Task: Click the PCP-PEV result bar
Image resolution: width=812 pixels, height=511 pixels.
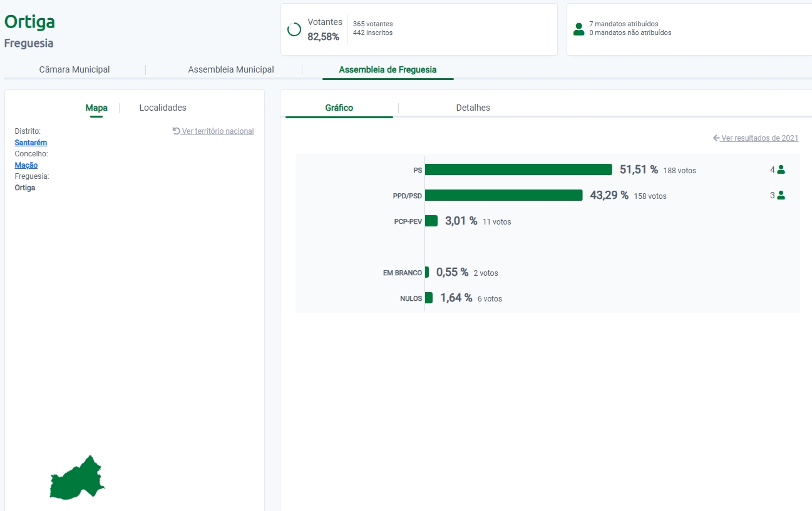Action: coord(431,221)
